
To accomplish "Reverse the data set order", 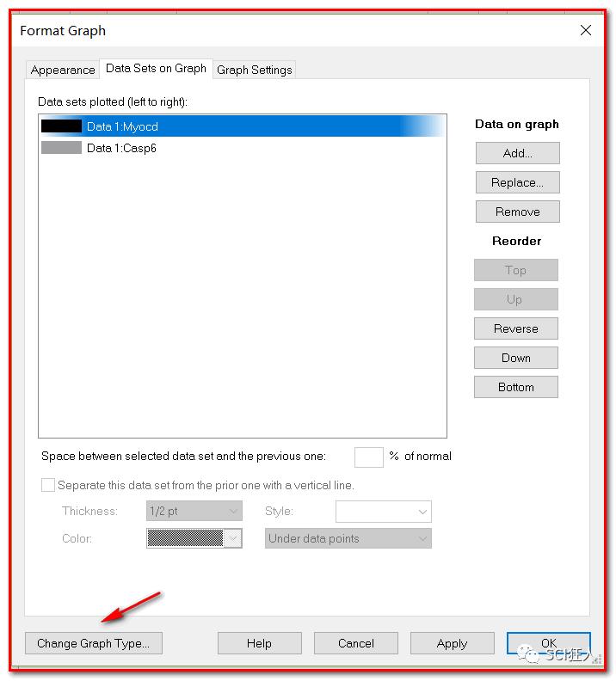I will (516, 328).
